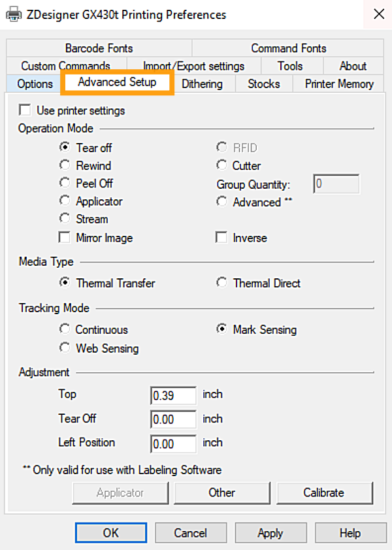Screen dimensions: 392x550
Task: Switch to the Options tab
Action: tap(35, 84)
